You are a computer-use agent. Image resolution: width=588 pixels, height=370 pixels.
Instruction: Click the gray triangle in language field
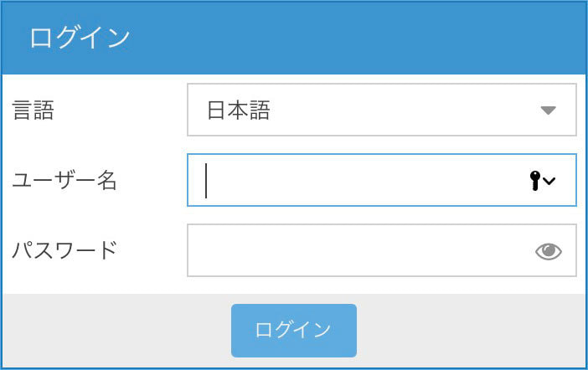548,110
